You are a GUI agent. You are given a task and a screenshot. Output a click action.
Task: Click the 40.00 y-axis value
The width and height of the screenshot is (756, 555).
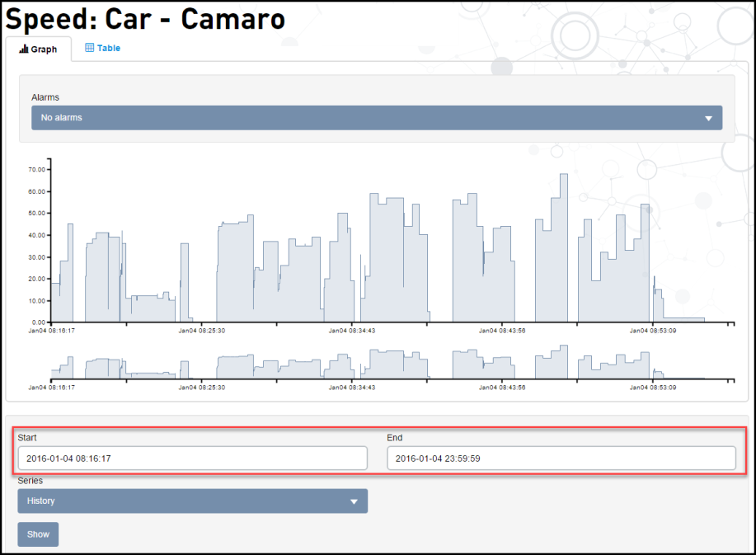(36, 235)
